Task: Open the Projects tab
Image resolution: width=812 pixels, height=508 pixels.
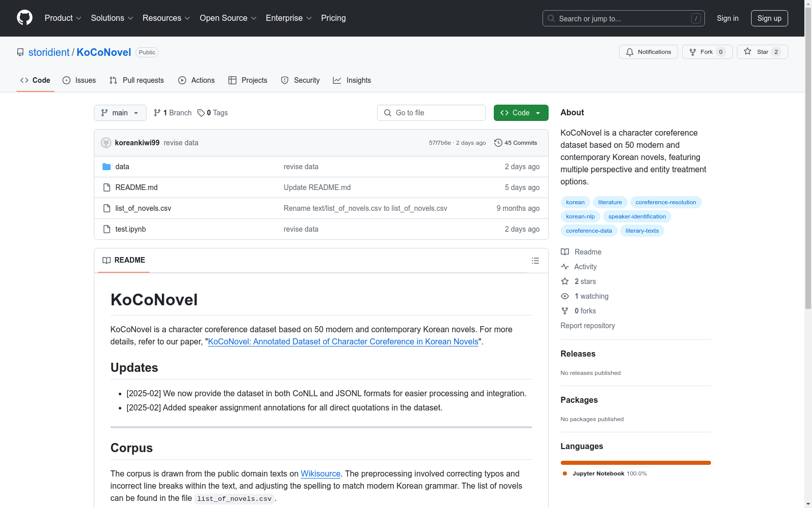Action: pyautogui.click(x=248, y=80)
